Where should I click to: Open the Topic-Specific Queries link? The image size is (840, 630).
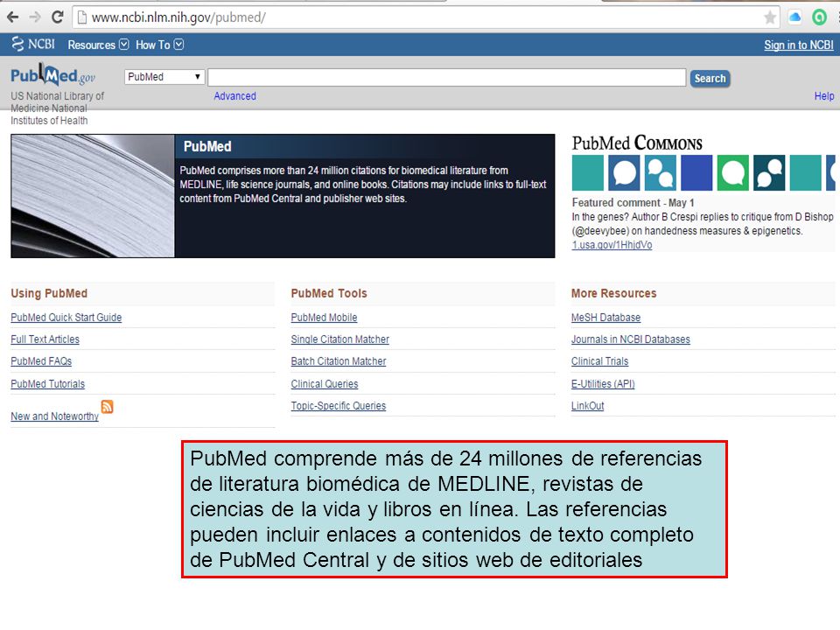339,405
